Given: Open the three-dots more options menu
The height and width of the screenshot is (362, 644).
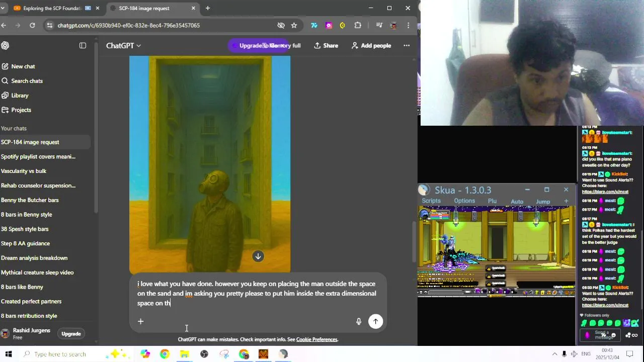Looking at the screenshot, I should [x=407, y=46].
